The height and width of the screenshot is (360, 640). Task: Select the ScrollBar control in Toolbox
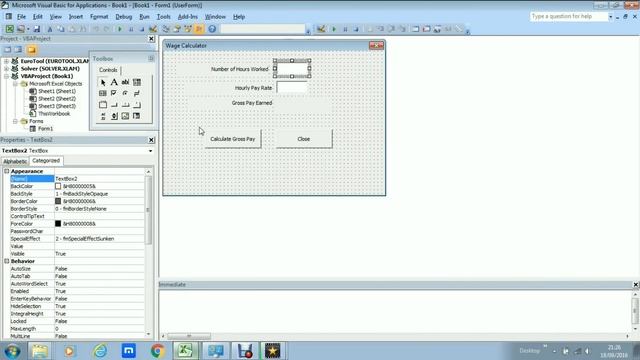tap(103, 116)
